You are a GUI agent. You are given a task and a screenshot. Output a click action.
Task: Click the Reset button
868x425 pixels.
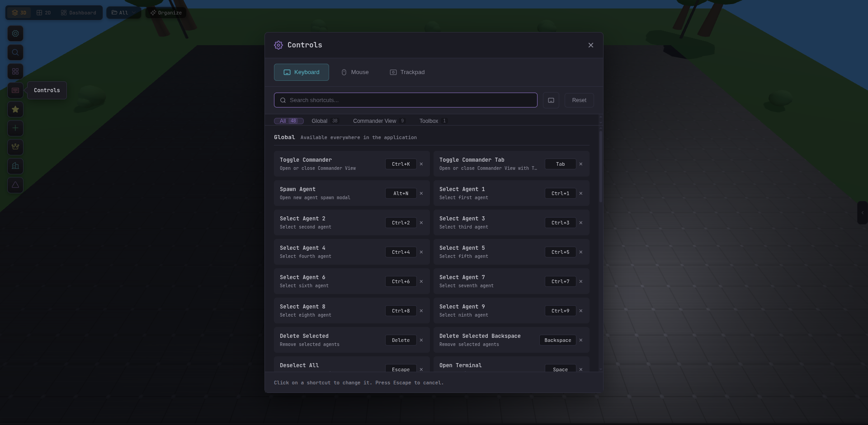pyautogui.click(x=579, y=100)
